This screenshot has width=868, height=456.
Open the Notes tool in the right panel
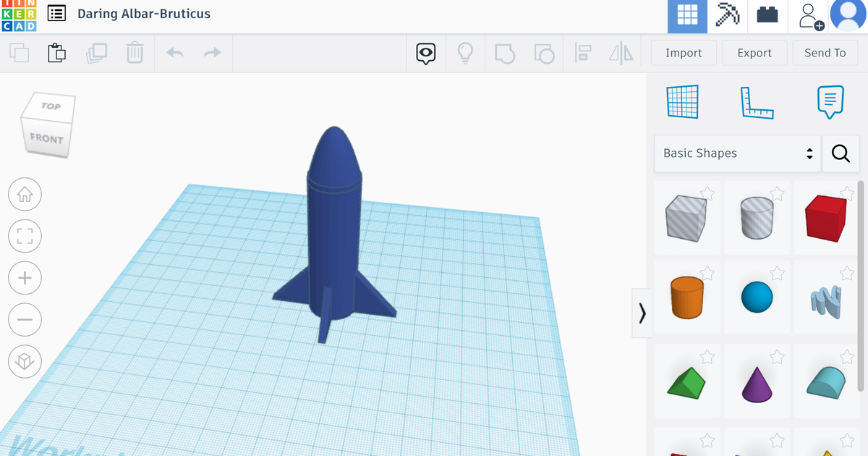tap(830, 101)
